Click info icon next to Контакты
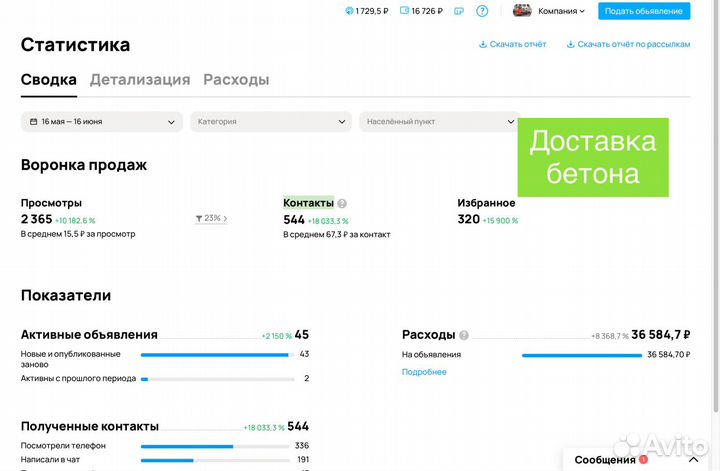The height and width of the screenshot is (471, 720). [342, 203]
